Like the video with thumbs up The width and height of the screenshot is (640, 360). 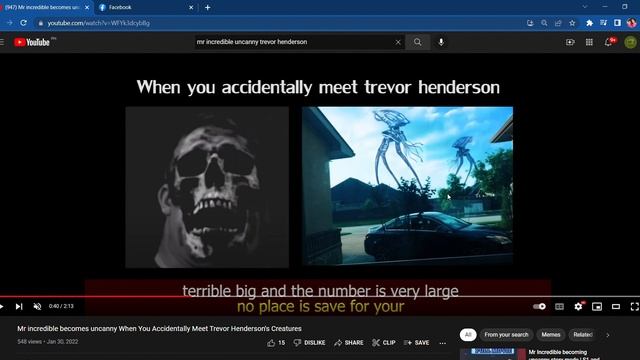click(x=276, y=343)
